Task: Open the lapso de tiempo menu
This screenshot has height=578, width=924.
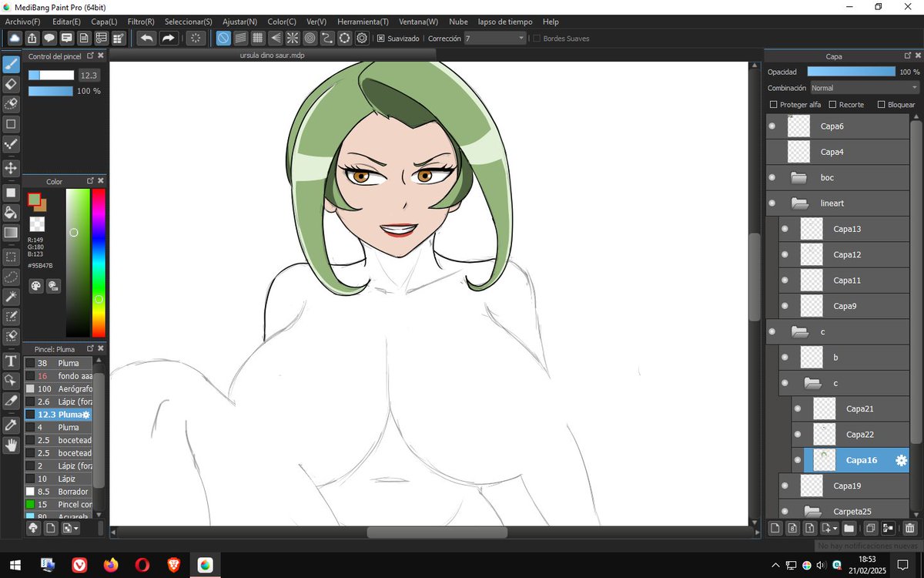Action: (x=504, y=22)
